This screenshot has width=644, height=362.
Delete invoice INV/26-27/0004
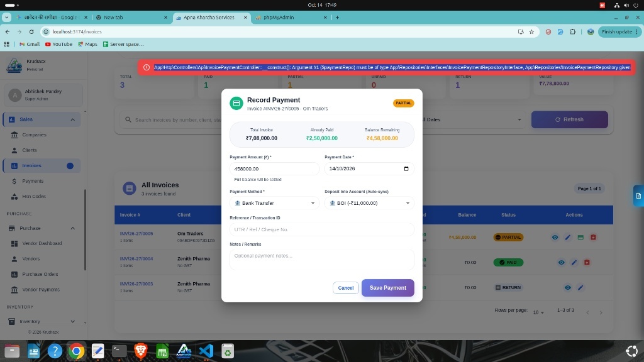587,262
